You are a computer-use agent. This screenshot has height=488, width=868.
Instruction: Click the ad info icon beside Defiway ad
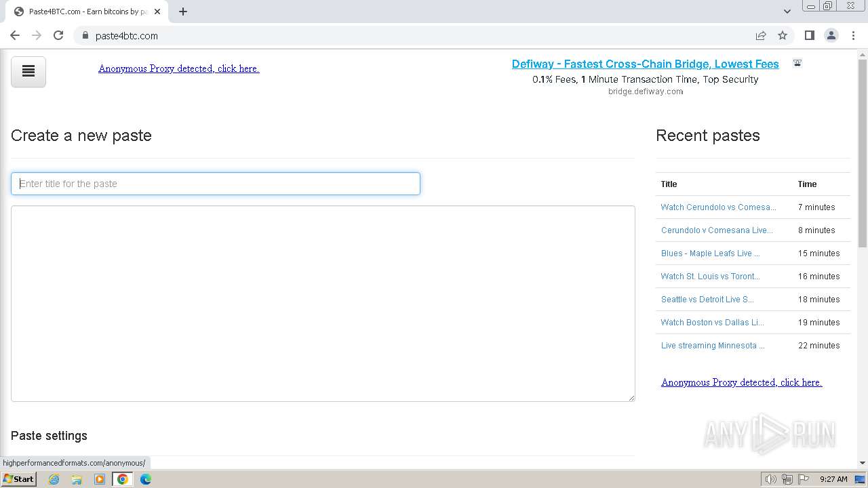[797, 63]
